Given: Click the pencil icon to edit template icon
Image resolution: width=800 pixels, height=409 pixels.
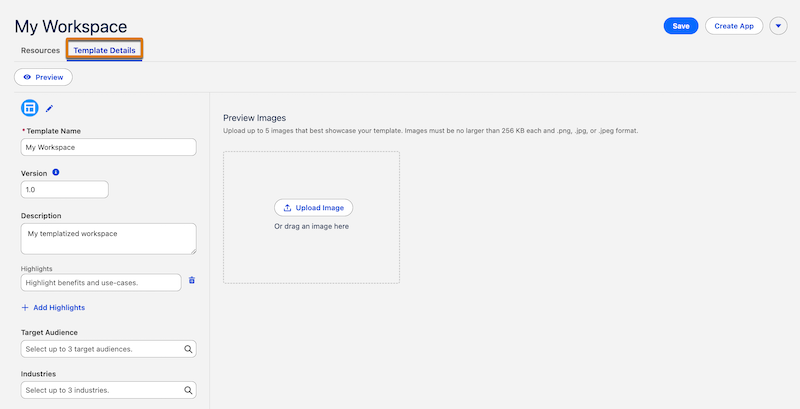Looking at the screenshot, I should click(49, 108).
